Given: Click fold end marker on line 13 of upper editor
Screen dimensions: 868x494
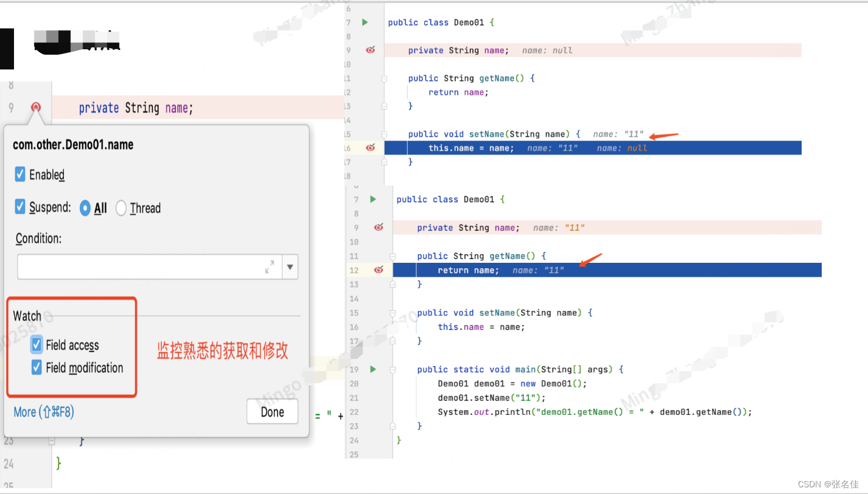Looking at the screenshot, I should (384, 106).
